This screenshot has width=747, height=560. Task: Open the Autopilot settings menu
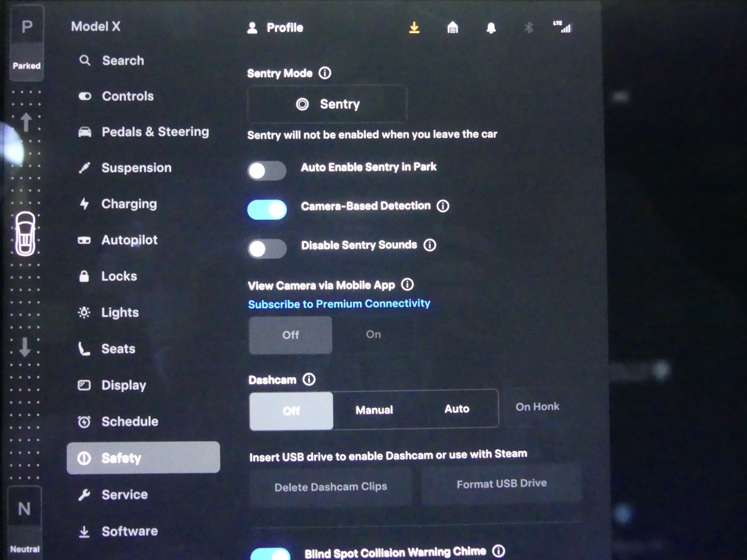(129, 240)
